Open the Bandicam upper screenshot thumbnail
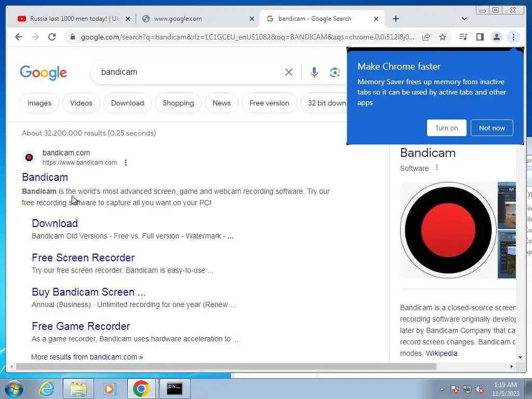Viewport: 532px width, 399px height. point(507,206)
